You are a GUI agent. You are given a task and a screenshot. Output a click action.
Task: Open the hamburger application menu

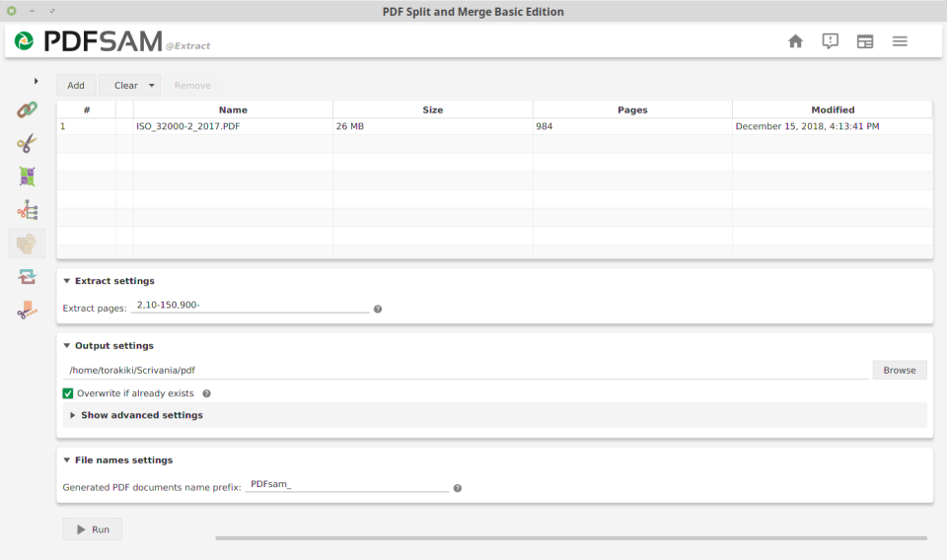click(900, 41)
